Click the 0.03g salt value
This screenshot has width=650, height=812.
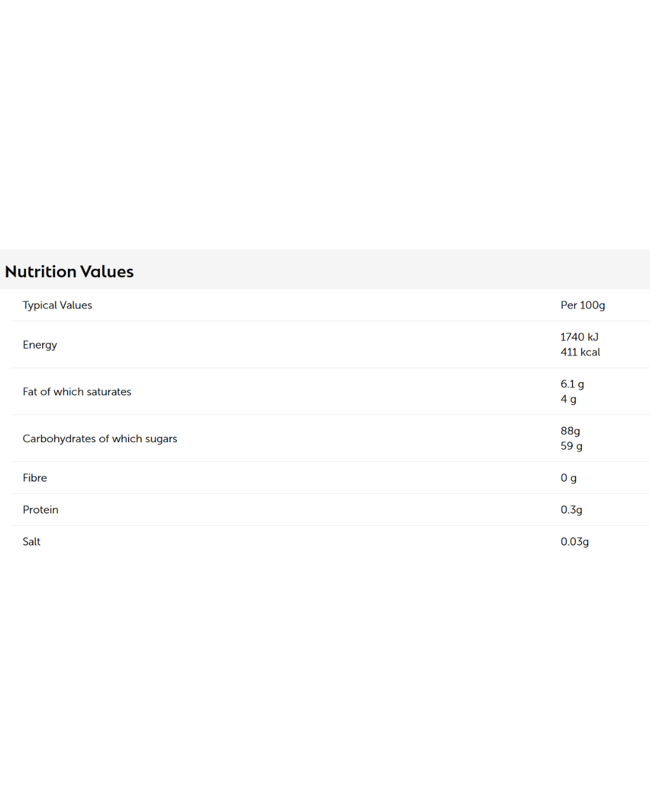coord(574,541)
